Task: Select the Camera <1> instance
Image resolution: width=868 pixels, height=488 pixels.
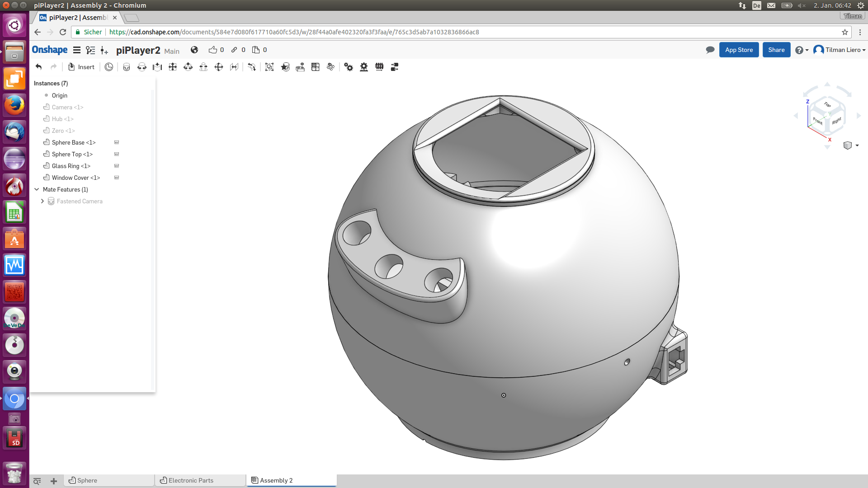Action: (x=67, y=107)
